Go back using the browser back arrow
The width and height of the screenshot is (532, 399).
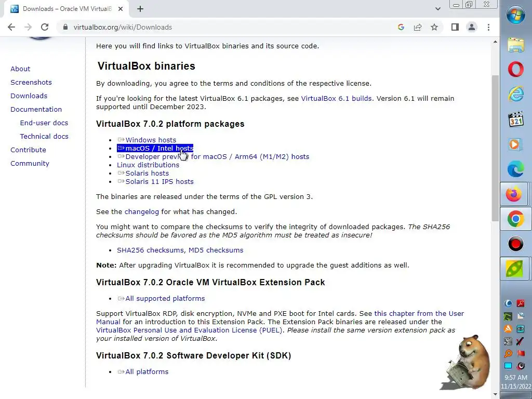[x=11, y=27]
